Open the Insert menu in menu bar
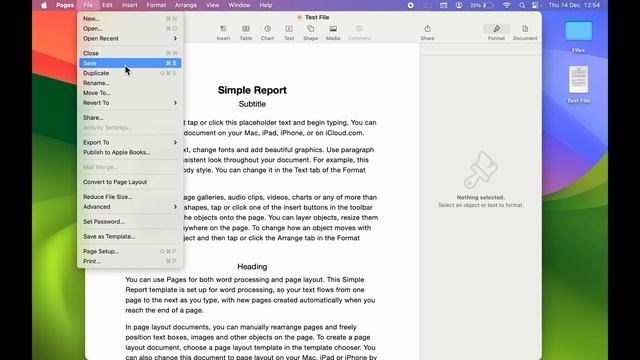Image resolution: width=640 pixels, height=360 pixels. coord(129,5)
